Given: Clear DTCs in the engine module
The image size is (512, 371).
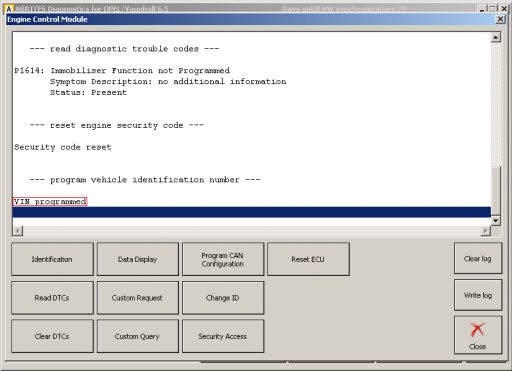Looking at the screenshot, I should pyautogui.click(x=52, y=336).
